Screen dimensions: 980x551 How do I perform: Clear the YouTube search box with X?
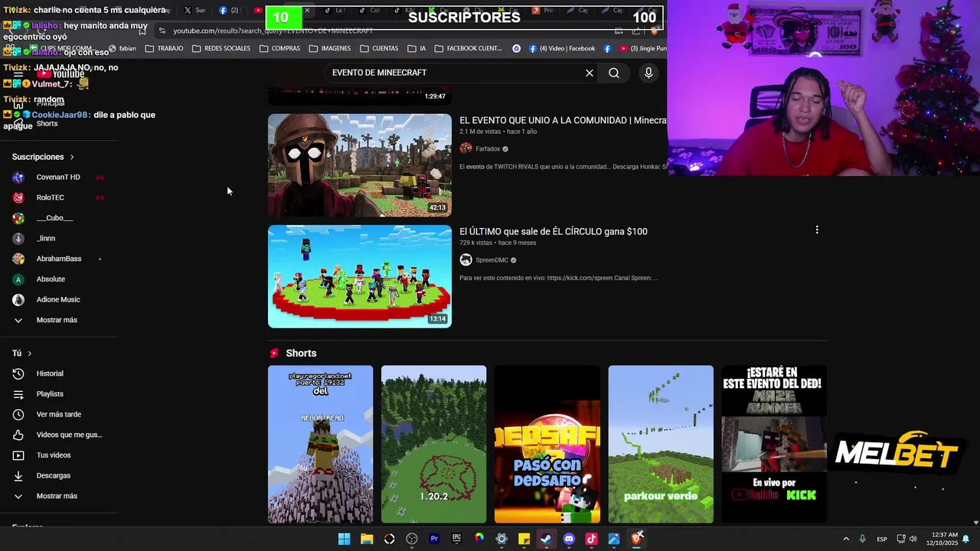[x=590, y=73]
